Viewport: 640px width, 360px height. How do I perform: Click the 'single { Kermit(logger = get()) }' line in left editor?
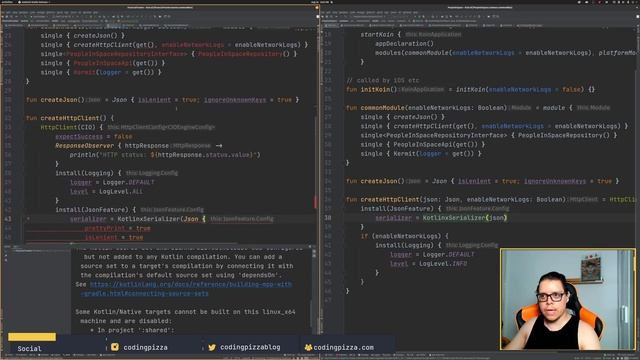click(101, 72)
